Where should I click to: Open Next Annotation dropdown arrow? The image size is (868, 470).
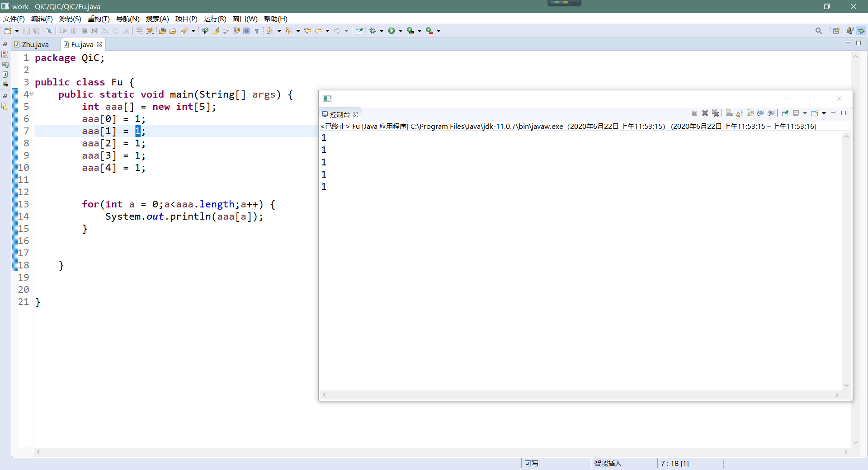pyautogui.click(x=279, y=31)
